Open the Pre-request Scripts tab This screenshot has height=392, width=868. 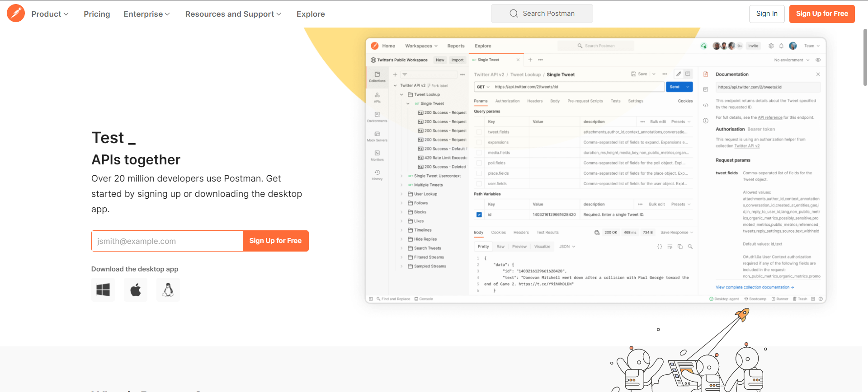(x=585, y=101)
